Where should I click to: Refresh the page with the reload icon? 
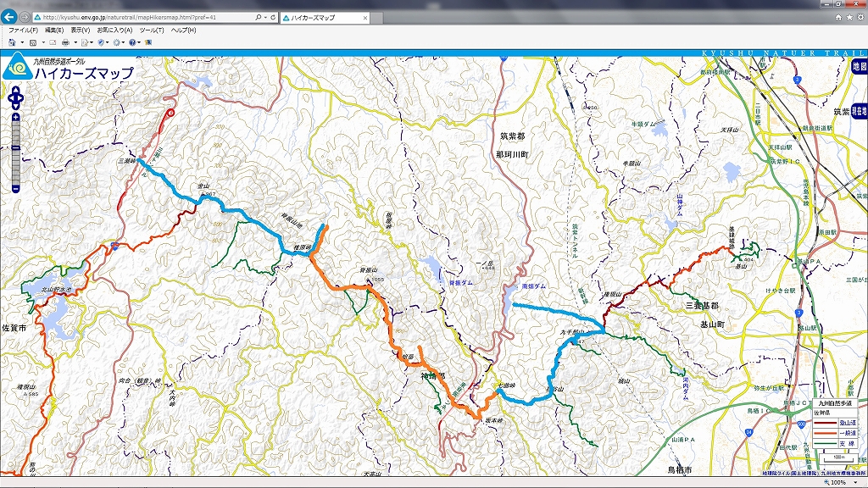point(273,18)
